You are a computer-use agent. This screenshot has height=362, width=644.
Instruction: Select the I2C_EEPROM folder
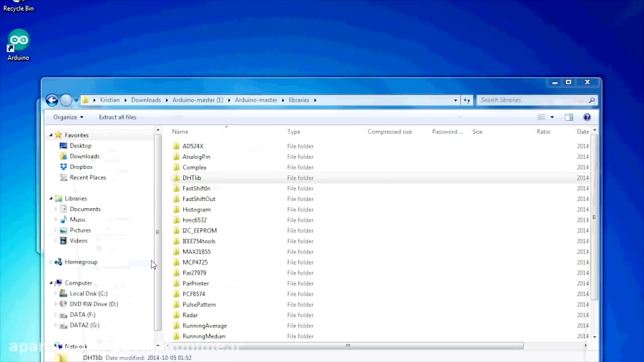click(x=200, y=230)
